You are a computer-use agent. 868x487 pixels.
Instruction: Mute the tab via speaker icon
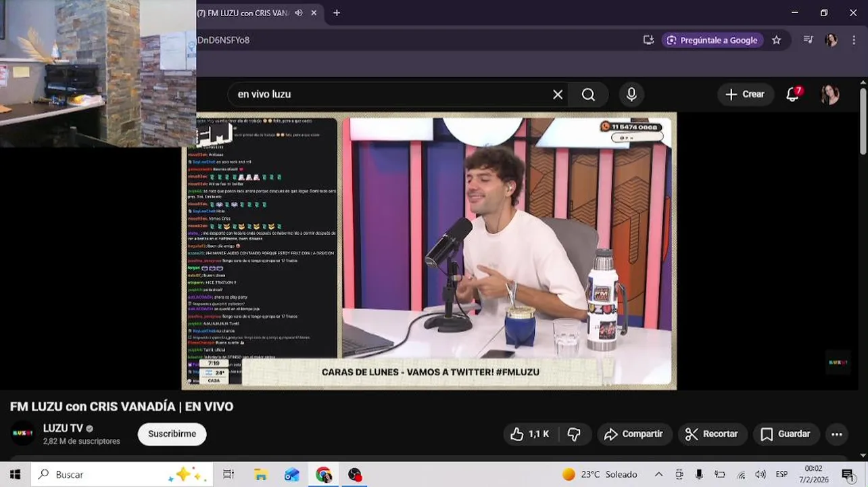point(298,13)
